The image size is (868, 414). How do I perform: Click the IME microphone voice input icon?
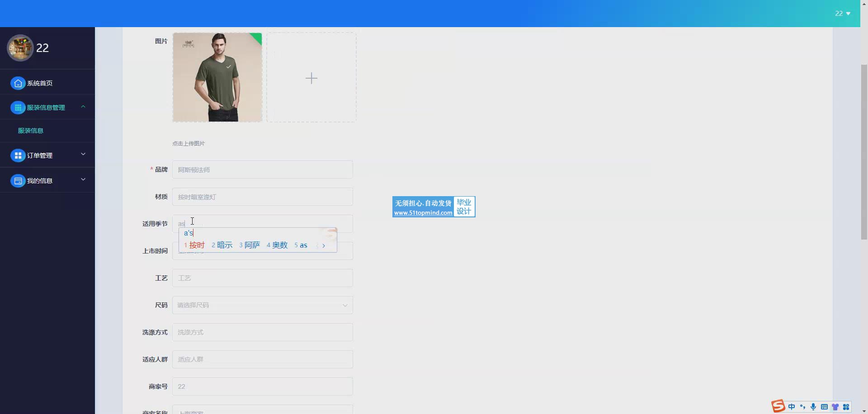point(813,407)
